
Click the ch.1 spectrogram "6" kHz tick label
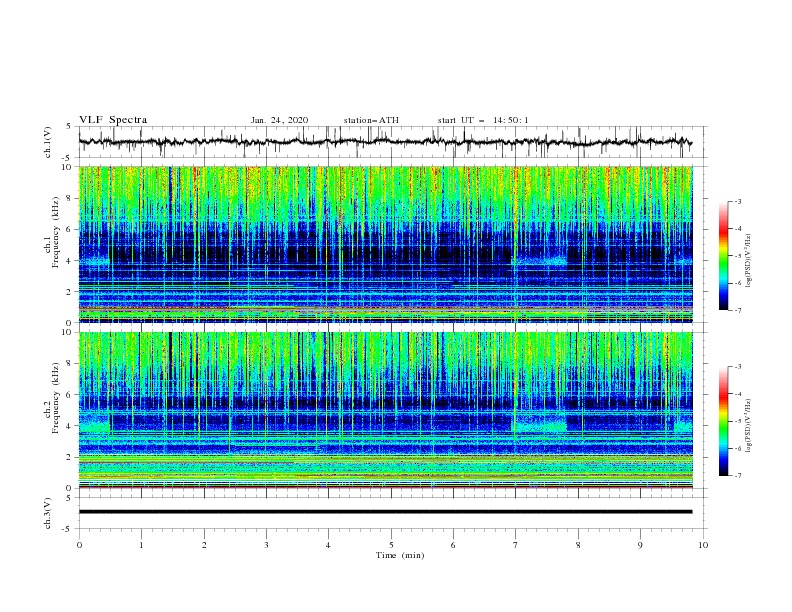[x=70, y=229]
